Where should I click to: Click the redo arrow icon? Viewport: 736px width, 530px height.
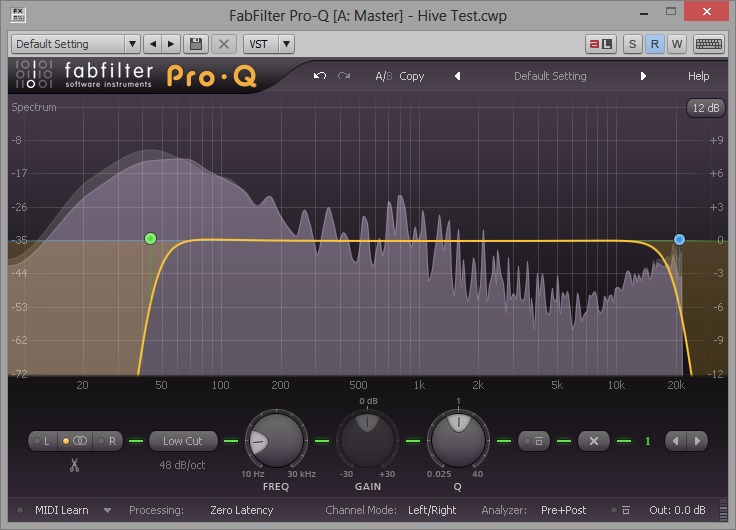[345, 76]
